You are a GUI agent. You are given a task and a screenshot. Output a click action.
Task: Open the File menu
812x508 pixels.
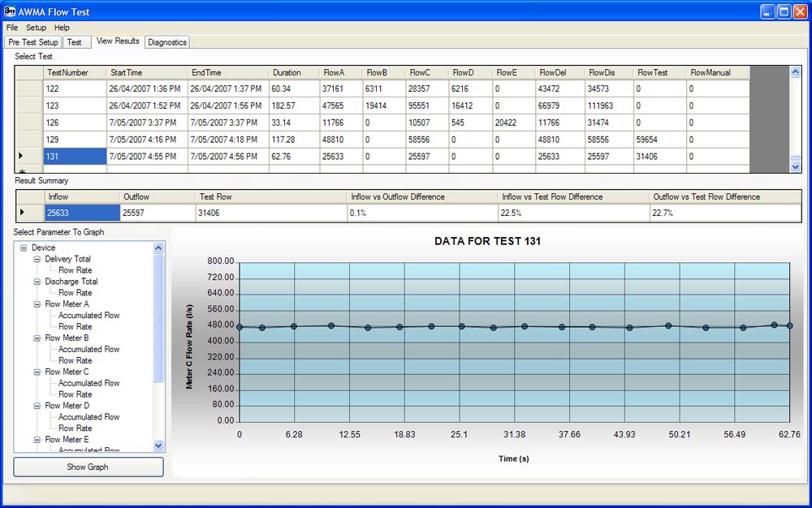coord(12,28)
